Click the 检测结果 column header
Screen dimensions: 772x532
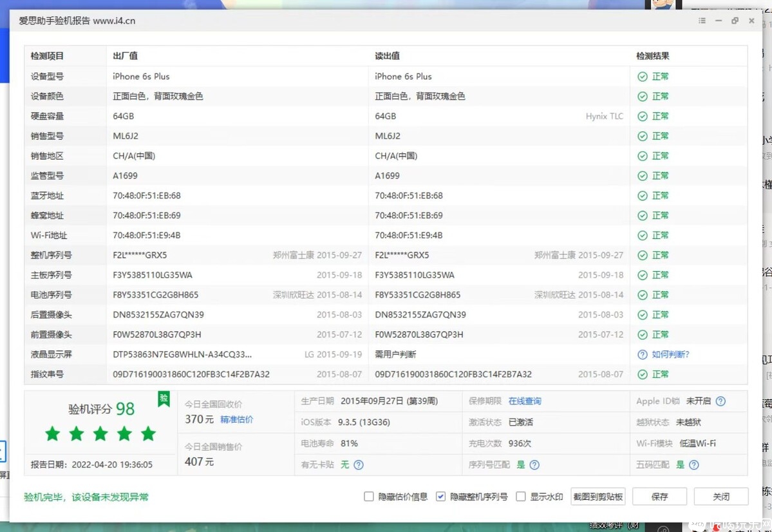[x=652, y=55]
